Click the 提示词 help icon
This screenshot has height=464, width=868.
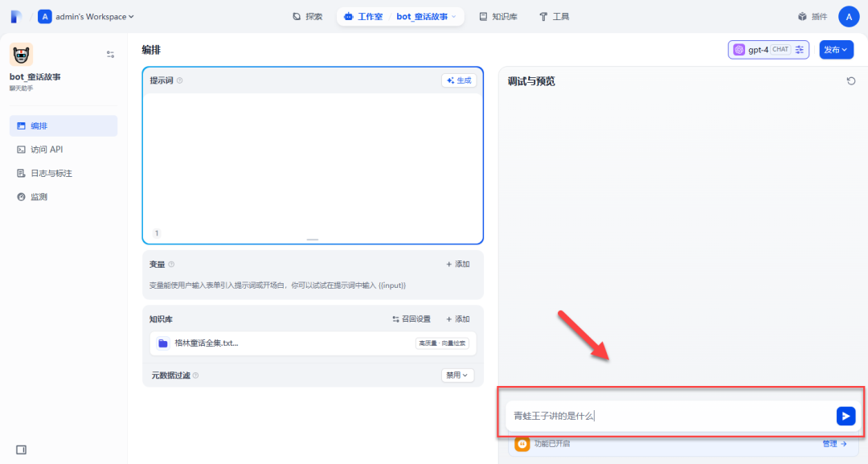tap(179, 81)
